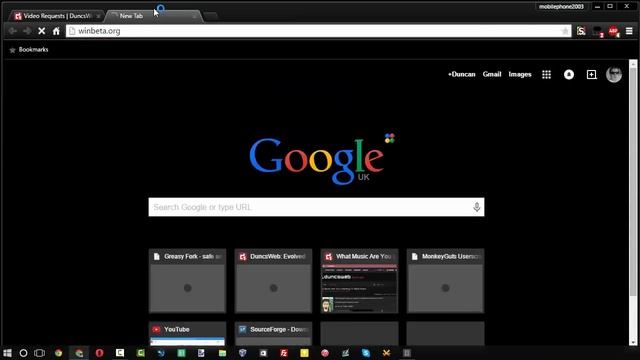Viewport: 640px width, 360px height.
Task: Open the Bookmarks folder
Action: click(x=29, y=49)
